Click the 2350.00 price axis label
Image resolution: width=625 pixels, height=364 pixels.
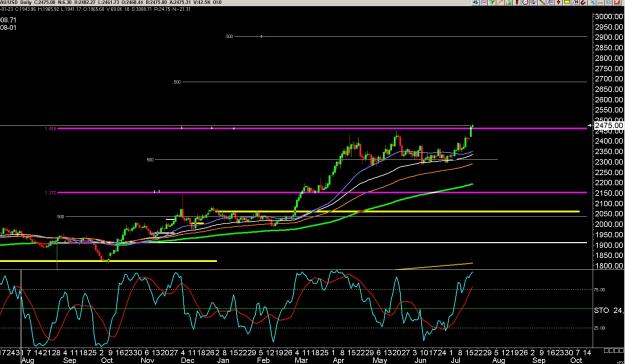[x=609, y=152]
